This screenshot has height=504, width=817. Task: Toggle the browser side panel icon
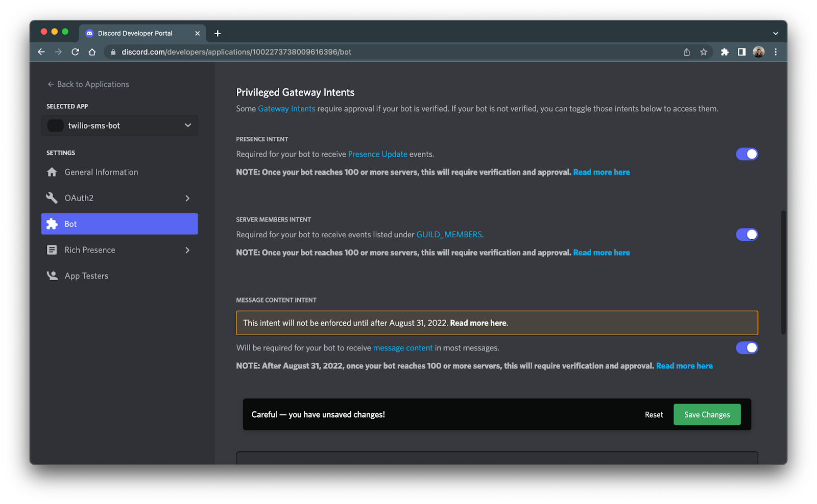tap(741, 52)
